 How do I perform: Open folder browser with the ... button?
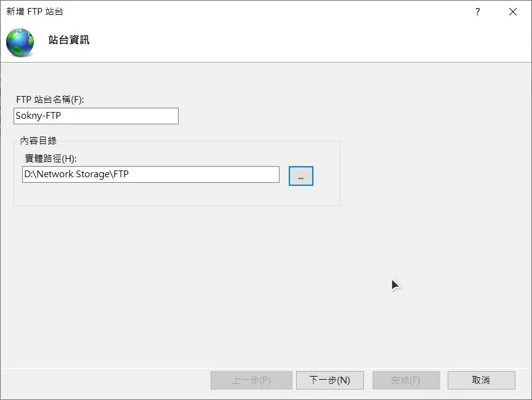pyautogui.click(x=300, y=176)
